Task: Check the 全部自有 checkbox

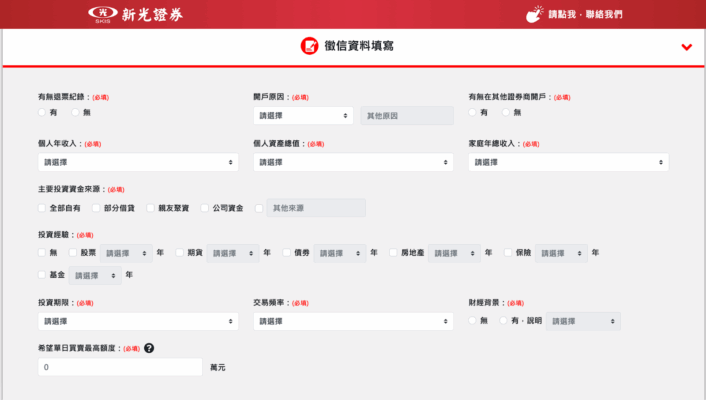Action: 42,208
